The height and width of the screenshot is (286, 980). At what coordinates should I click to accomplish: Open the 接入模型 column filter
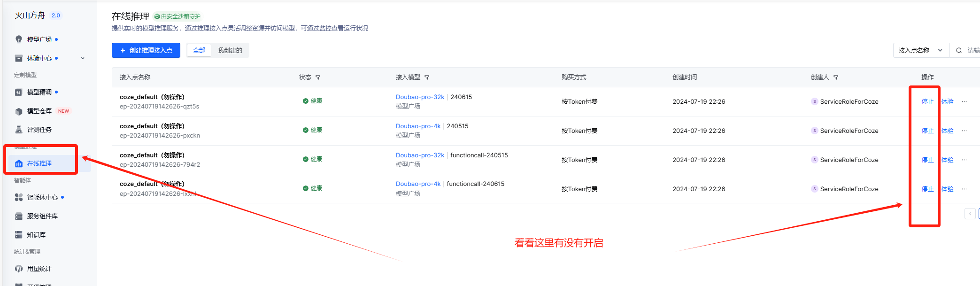(427, 77)
